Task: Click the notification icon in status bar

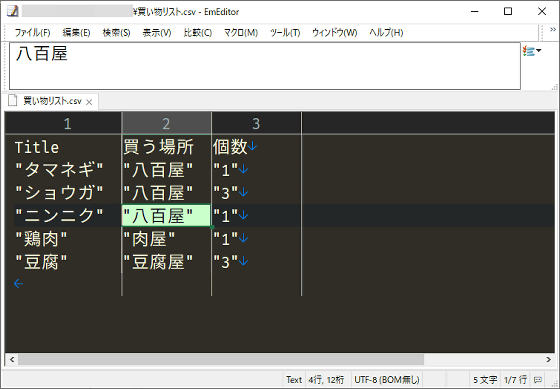Action: tap(538, 380)
